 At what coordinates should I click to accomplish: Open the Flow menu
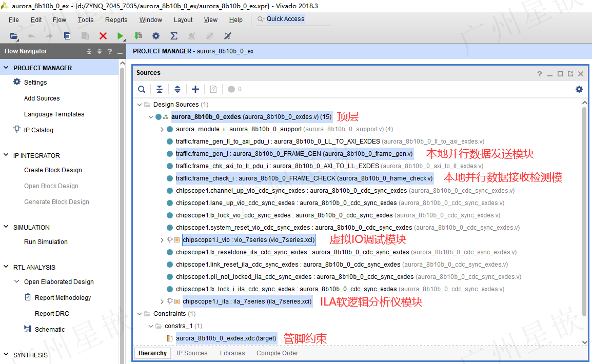60,20
